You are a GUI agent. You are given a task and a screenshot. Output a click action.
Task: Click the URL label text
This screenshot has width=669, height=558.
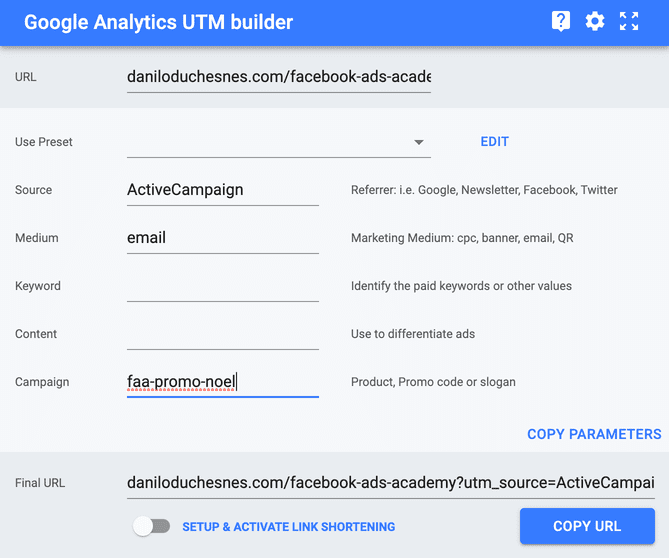(x=26, y=77)
